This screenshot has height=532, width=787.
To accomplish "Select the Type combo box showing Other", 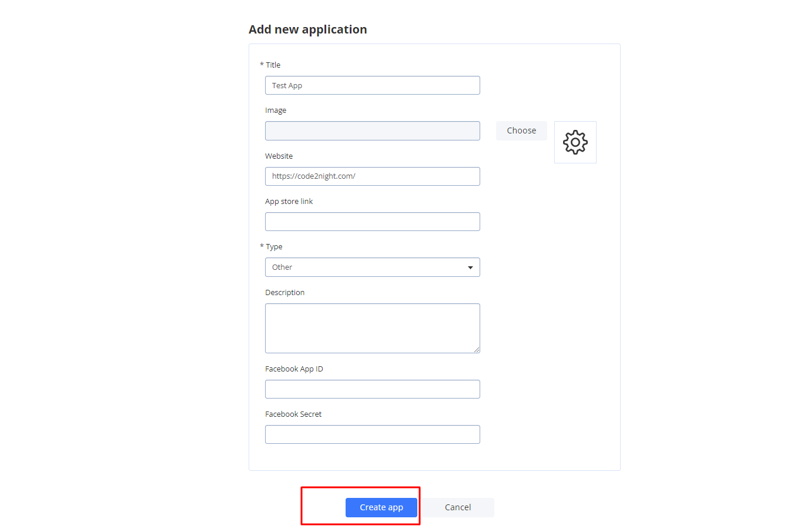I will [373, 267].
